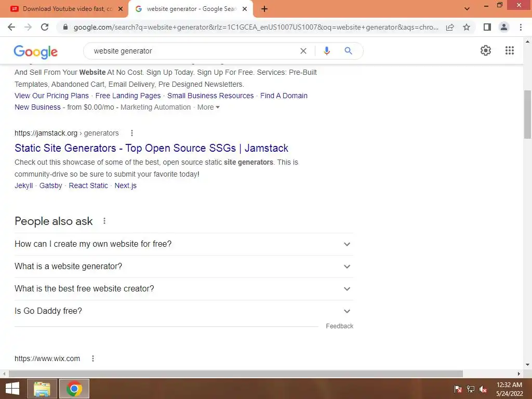Click the browser forward arrow
The height and width of the screenshot is (399, 532).
(x=28, y=27)
